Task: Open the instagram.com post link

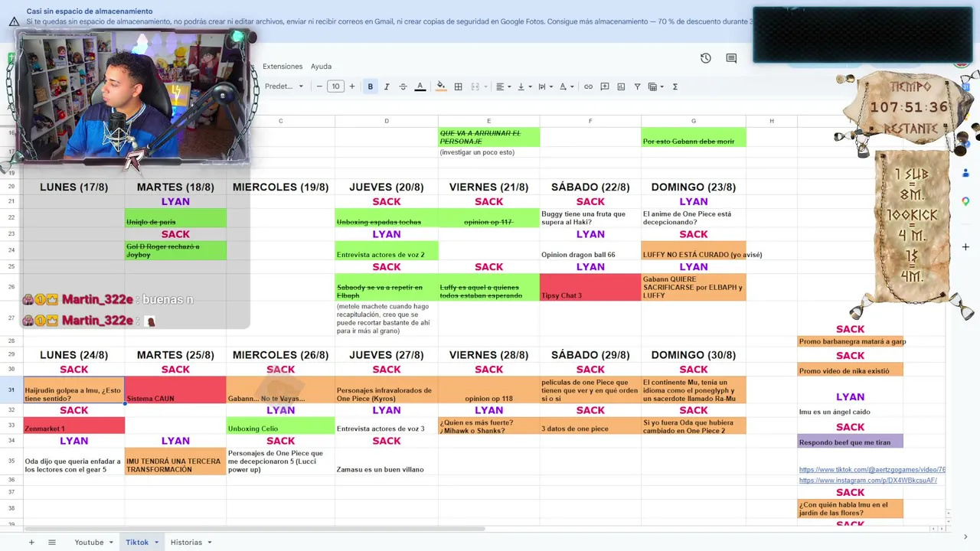Action: 867,481
